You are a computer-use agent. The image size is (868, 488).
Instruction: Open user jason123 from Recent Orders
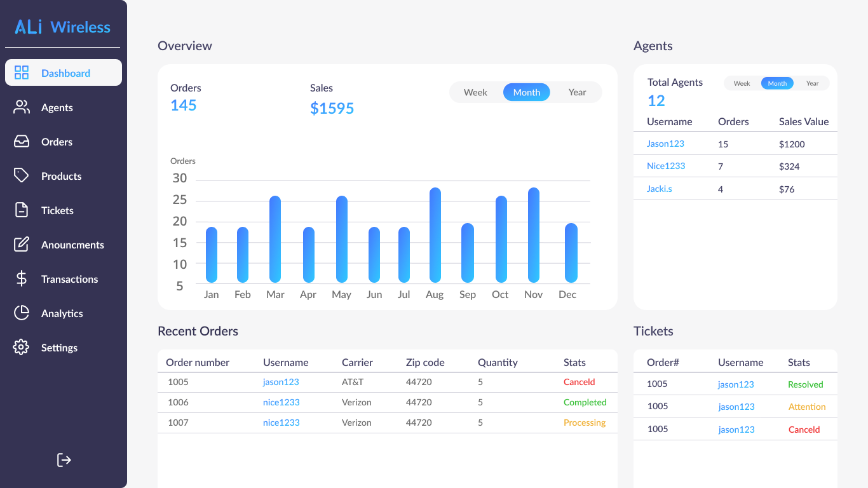[281, 382]
